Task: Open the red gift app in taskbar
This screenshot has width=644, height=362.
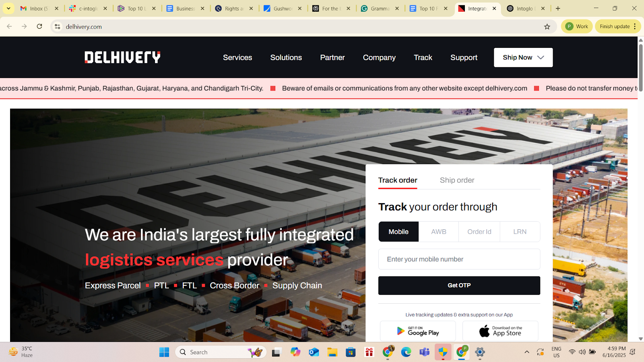Action: 369,352
